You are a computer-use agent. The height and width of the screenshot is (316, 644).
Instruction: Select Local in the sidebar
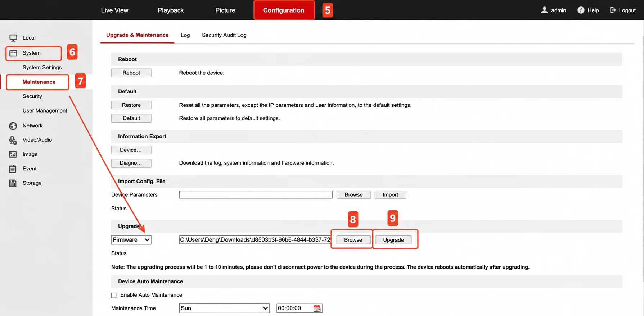[x=29, y=38]
